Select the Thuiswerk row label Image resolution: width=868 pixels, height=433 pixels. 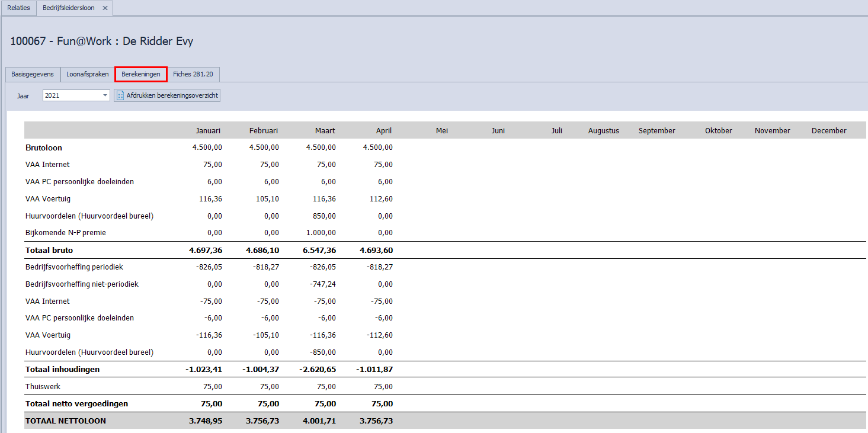(43, 387)
